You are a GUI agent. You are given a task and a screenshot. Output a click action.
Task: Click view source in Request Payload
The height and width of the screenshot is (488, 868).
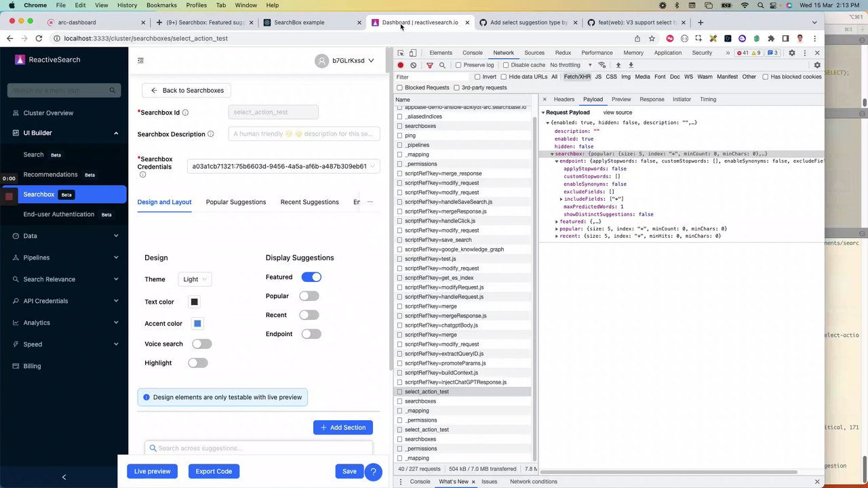pyautogui.click(x=618, y=113)
